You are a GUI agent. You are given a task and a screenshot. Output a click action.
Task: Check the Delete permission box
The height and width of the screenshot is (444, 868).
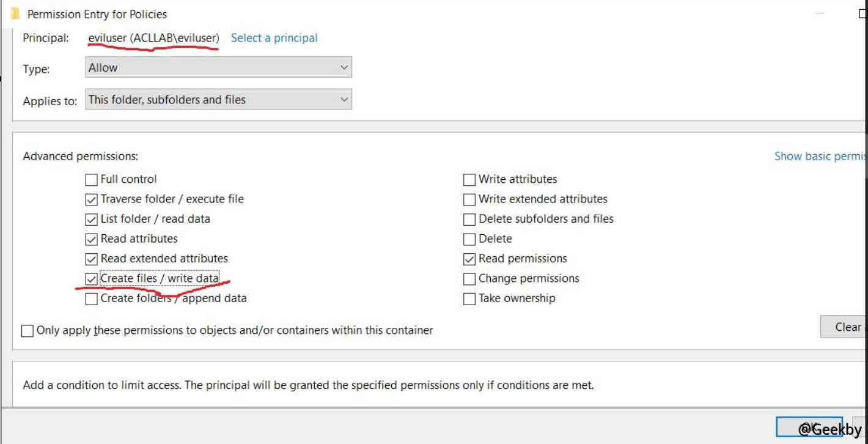(469, 239)
